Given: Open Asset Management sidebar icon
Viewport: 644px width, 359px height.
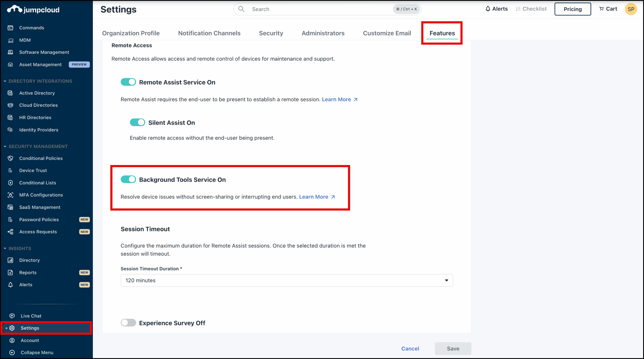Looking at the screenshot, I should [10, 65].
